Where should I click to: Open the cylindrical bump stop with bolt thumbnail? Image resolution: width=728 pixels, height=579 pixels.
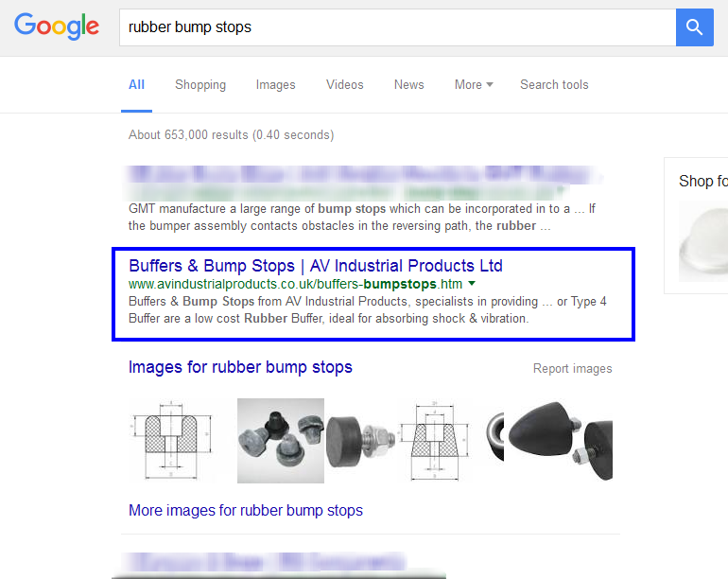(x=361, y=441)
